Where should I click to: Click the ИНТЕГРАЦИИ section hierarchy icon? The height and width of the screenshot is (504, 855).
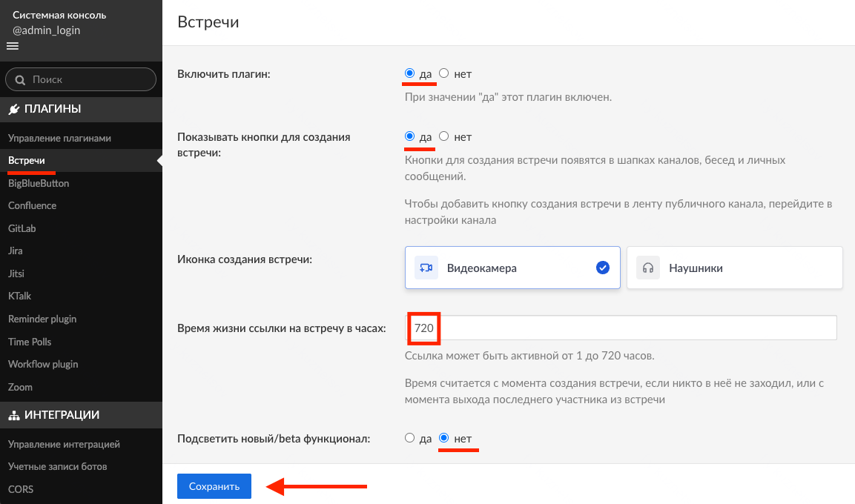coord(13,416)
